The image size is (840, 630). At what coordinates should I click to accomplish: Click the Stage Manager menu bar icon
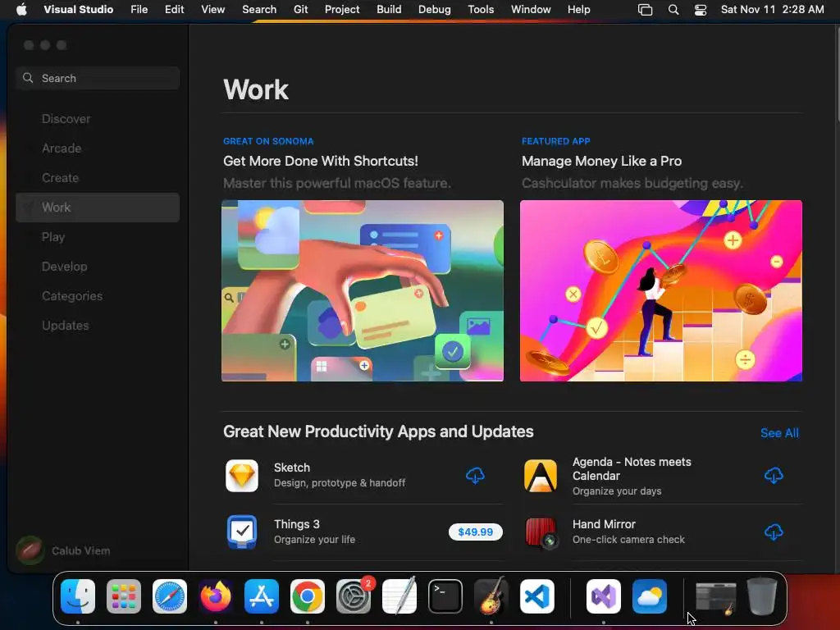pyautogui.click(x=645, y=10)
